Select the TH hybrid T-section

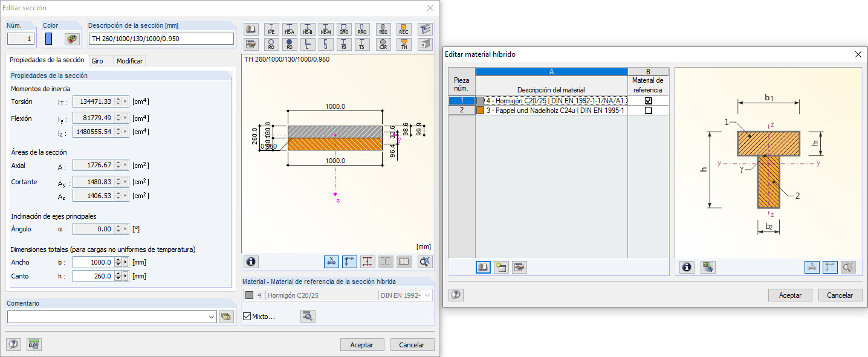403,44
